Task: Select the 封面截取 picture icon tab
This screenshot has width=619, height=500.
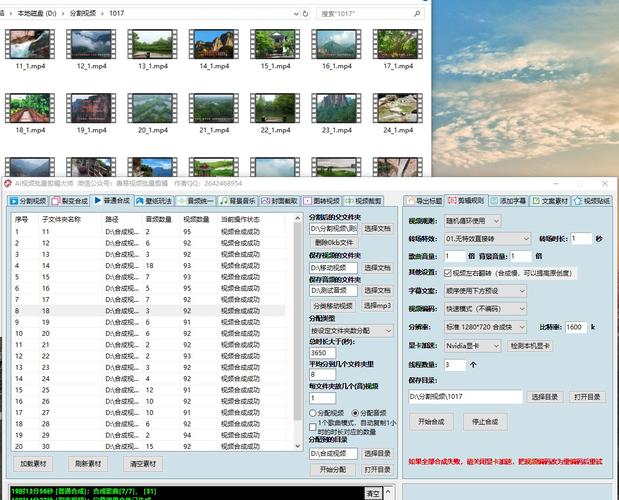Action: coord(265,201)
